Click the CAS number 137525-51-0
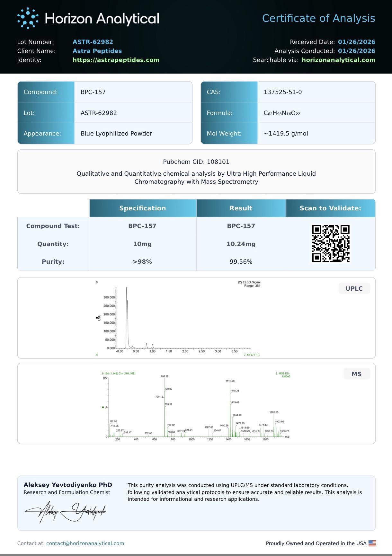Screen dimensions: 392x556 [x=282, y=92]
